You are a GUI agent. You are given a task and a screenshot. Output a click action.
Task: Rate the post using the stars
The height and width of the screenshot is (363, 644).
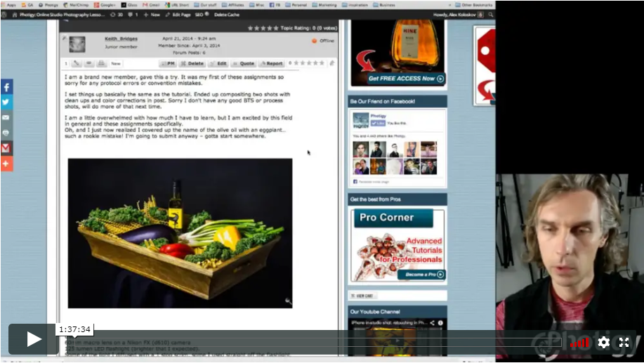point(309,63)
